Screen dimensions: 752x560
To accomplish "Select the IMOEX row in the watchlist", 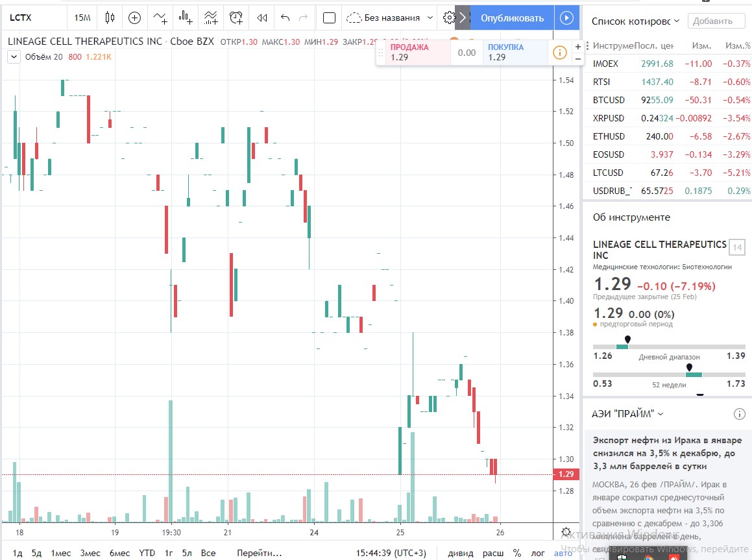I will (667, 64).
